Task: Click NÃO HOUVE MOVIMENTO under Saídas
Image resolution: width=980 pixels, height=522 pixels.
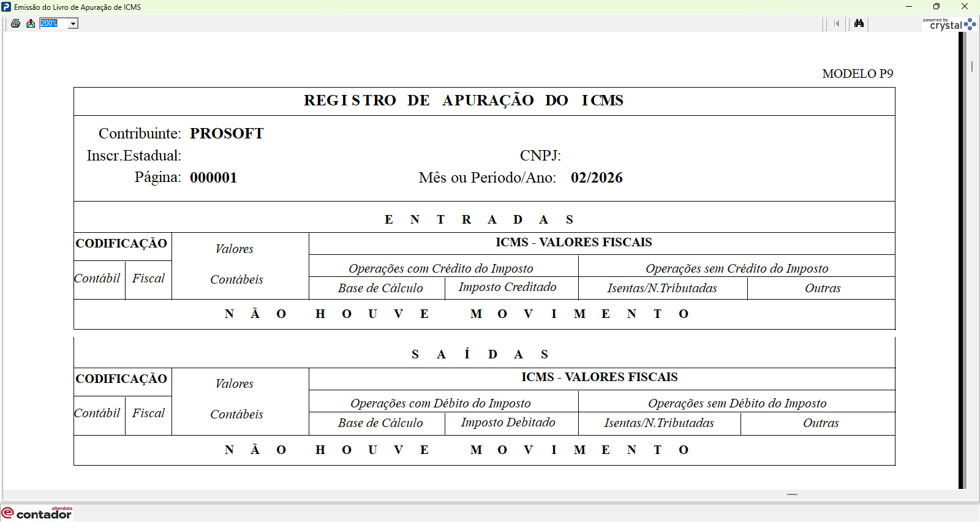Action: point(457,450)
